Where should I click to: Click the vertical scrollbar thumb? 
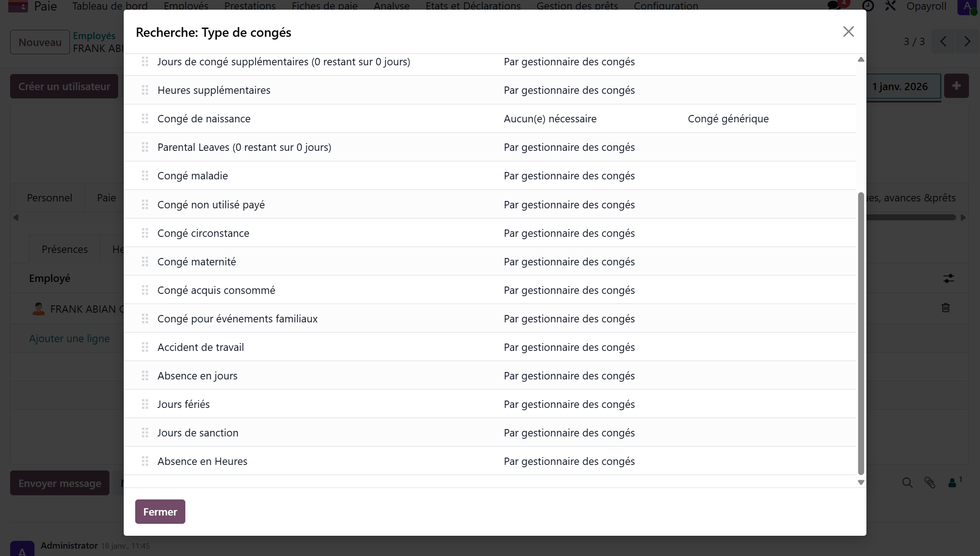point(861,333)
